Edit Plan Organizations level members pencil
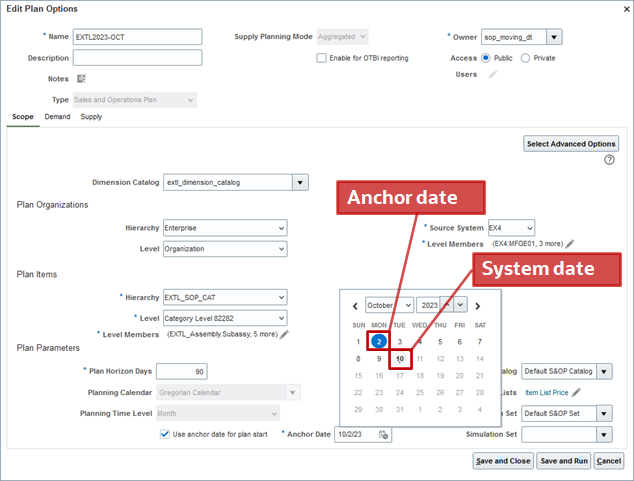The image size is (634, 481). [570, 244]
